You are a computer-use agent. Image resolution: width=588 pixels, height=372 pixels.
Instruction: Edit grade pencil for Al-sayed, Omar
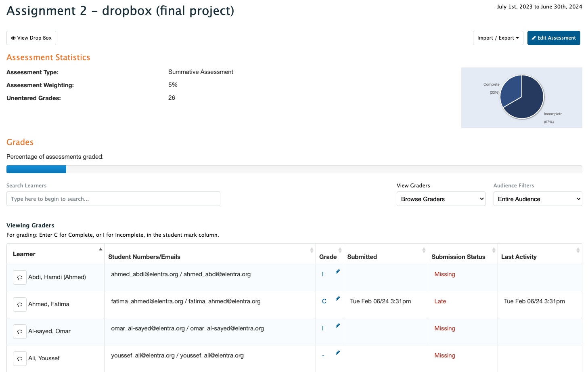tap(338, 326)
